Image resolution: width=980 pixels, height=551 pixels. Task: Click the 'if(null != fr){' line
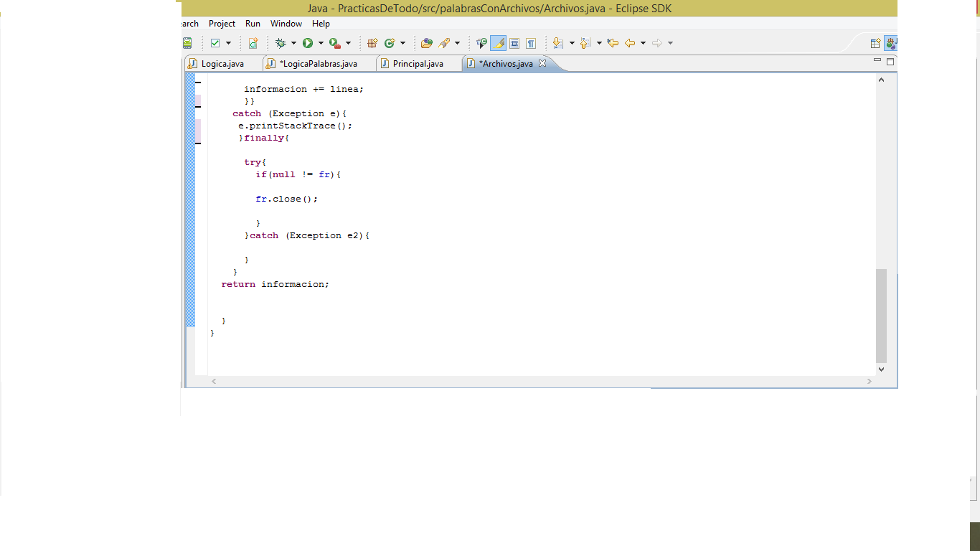click(x=298, y=174)
